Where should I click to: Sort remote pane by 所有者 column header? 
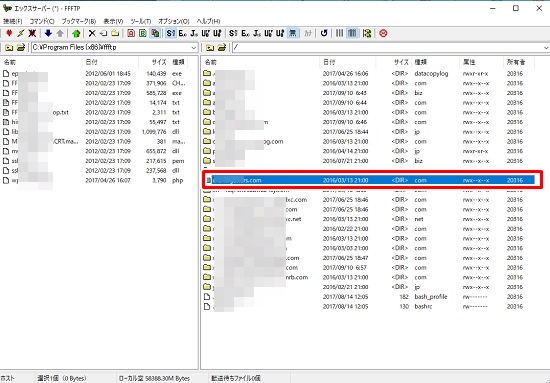tap(519, 62)
